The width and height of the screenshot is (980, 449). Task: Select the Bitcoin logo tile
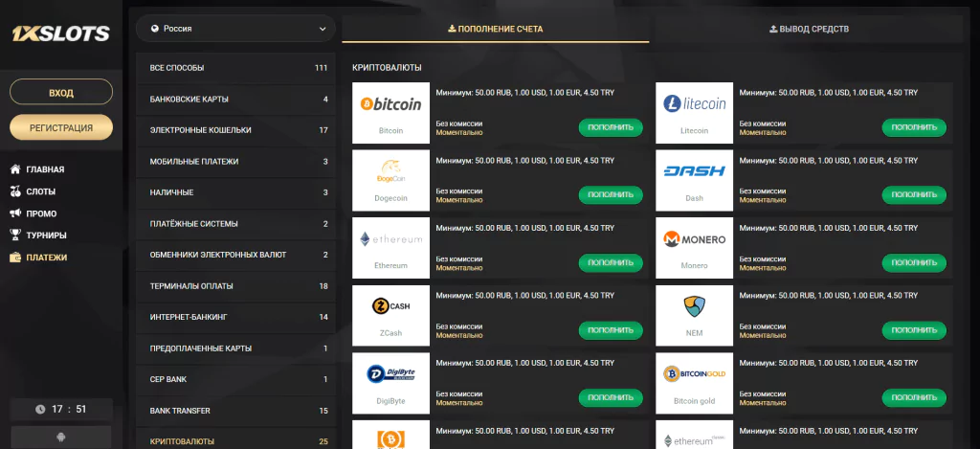pos(391,113)
